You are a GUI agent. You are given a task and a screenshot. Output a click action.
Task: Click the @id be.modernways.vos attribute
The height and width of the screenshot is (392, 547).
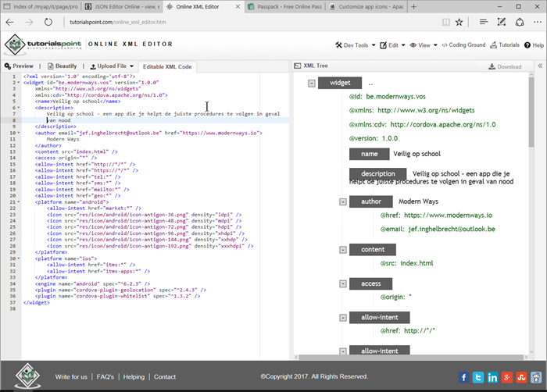click(x=388, y=97)
